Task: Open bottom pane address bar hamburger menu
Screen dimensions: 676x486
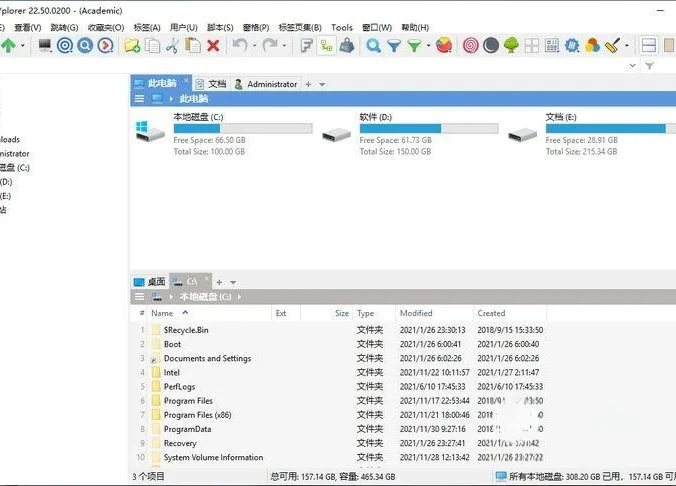Action: 139,297
